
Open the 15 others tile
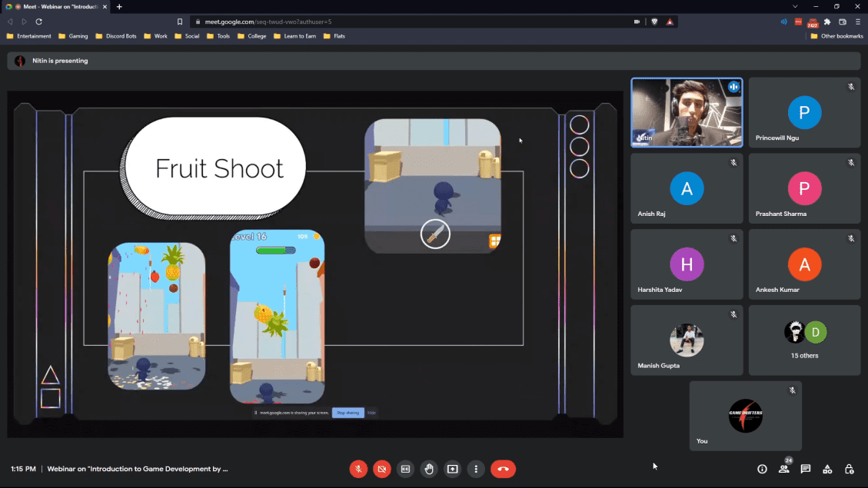(804, 340)
